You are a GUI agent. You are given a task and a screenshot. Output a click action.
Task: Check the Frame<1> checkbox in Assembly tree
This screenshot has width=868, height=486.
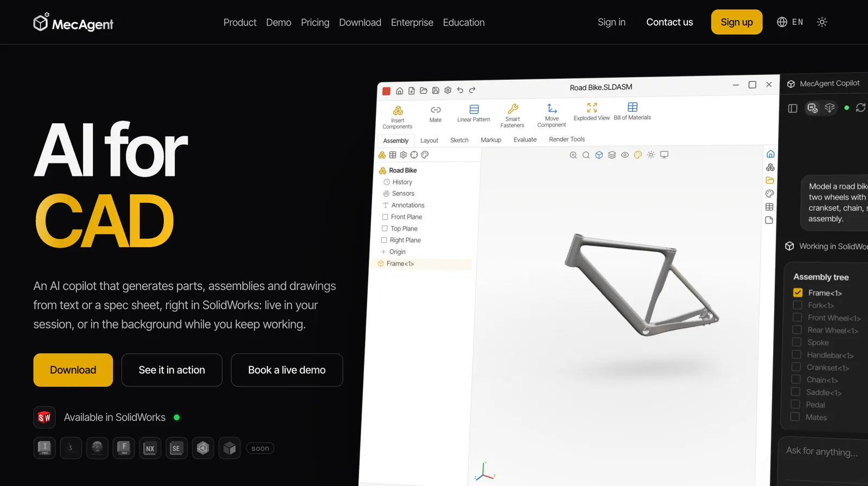(797, 293)
